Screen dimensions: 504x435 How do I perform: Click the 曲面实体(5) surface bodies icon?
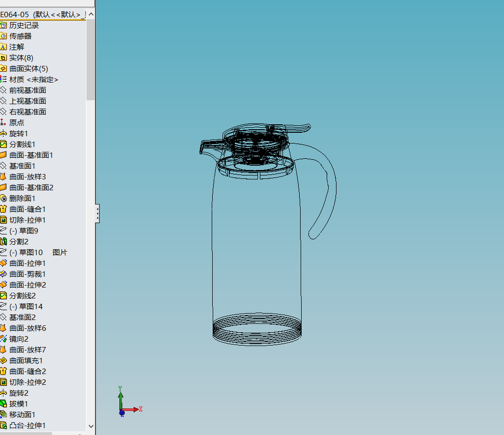click(x=3, y=68)
